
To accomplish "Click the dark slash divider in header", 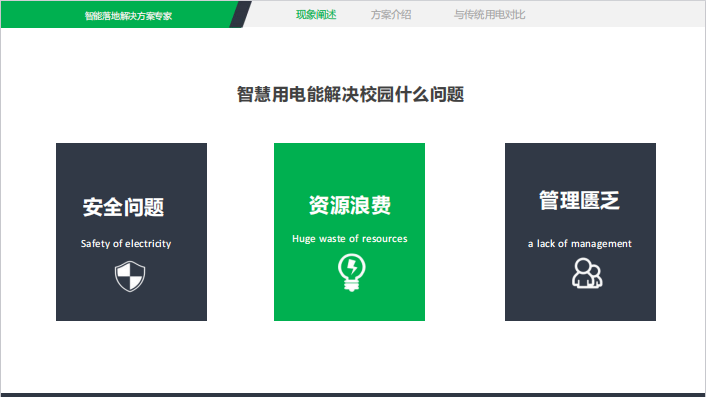I will [x=240, y=14].
